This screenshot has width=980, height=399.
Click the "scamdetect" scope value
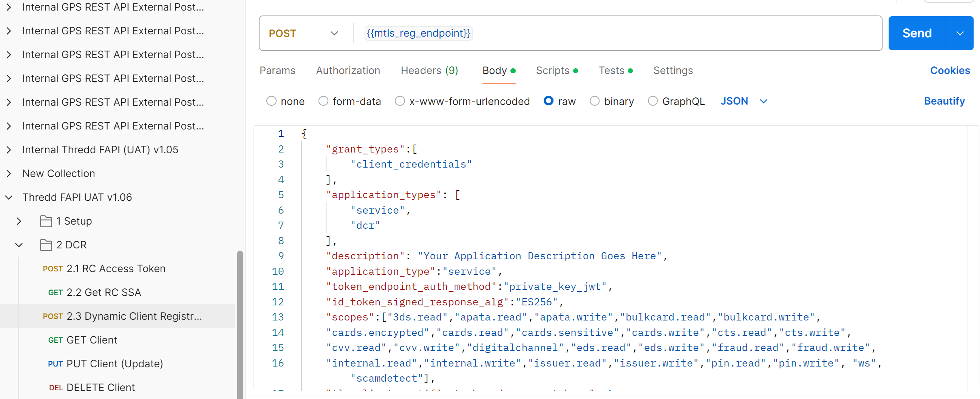[x=386, y=379]
